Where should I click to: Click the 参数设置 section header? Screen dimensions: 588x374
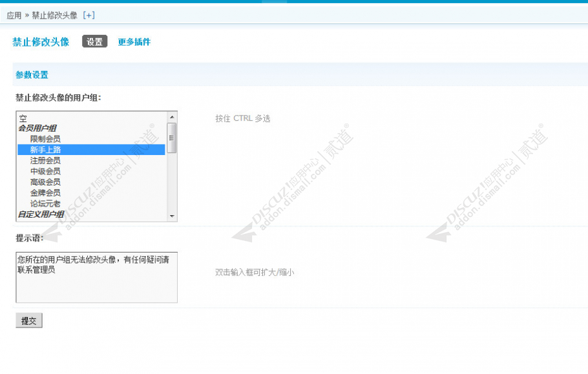32,74
